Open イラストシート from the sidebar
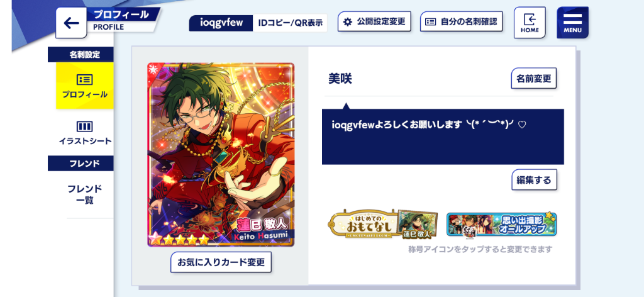Viewport: 644px width, 297px height. coord(85,133)
